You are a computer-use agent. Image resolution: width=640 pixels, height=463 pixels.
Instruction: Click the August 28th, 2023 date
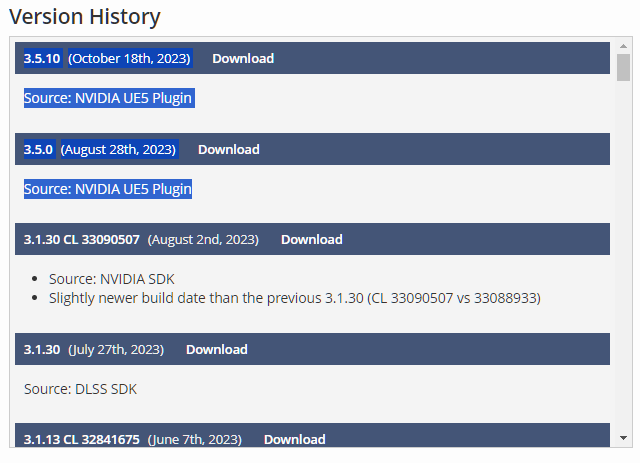click(x=118, y=149)
